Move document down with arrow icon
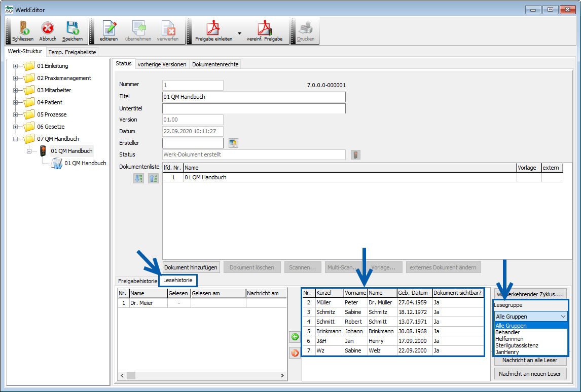The image size is (581, 392). [138, 178]
